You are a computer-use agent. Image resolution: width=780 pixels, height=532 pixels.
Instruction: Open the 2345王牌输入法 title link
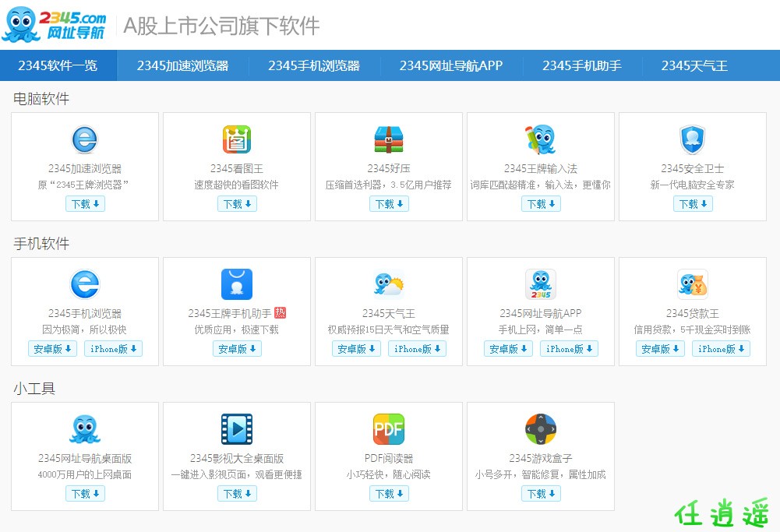(x=541, y=168)
